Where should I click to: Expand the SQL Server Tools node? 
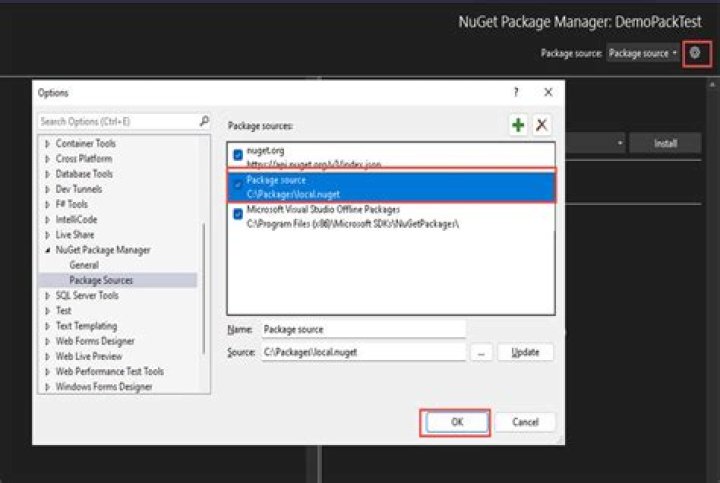click(x=47, y=296)
